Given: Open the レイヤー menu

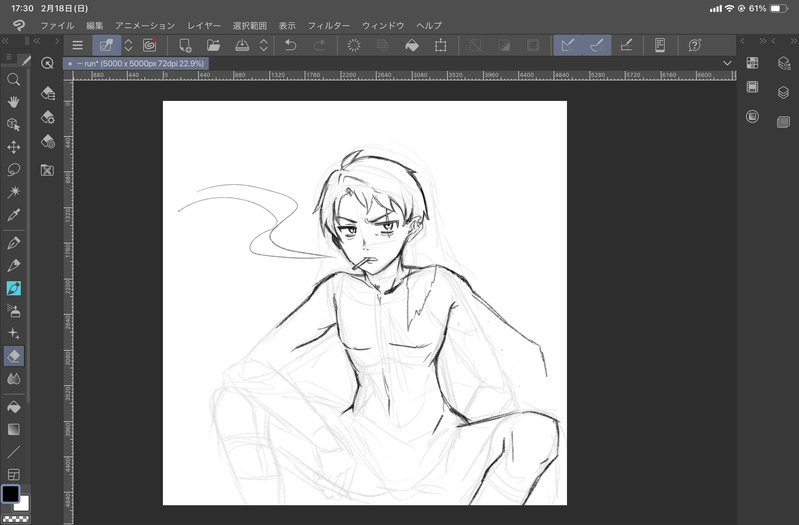Looking at the screenshot, I should 204,25.
